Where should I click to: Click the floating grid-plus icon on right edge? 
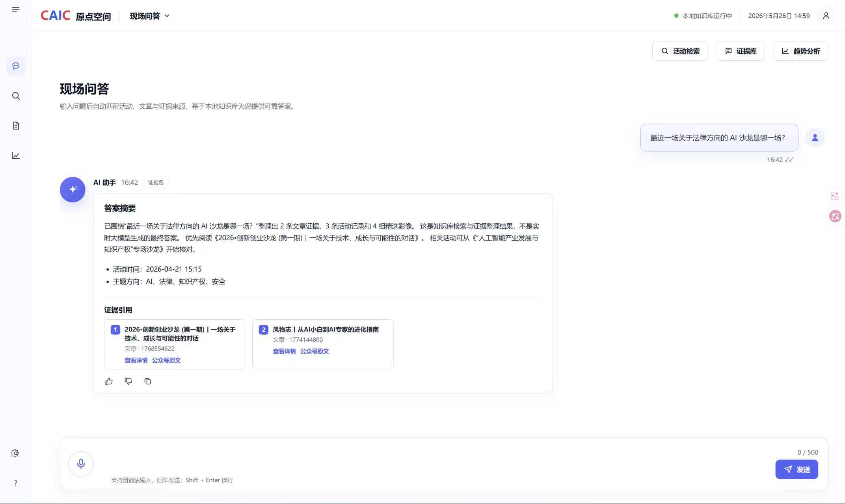(835, 196)
